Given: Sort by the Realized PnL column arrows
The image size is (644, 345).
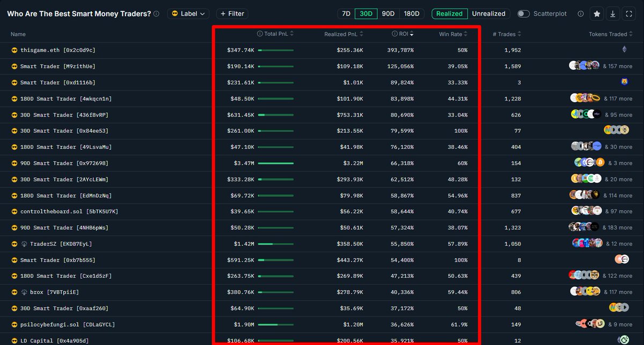Looking at the screenshot, I should click(361, 34).
